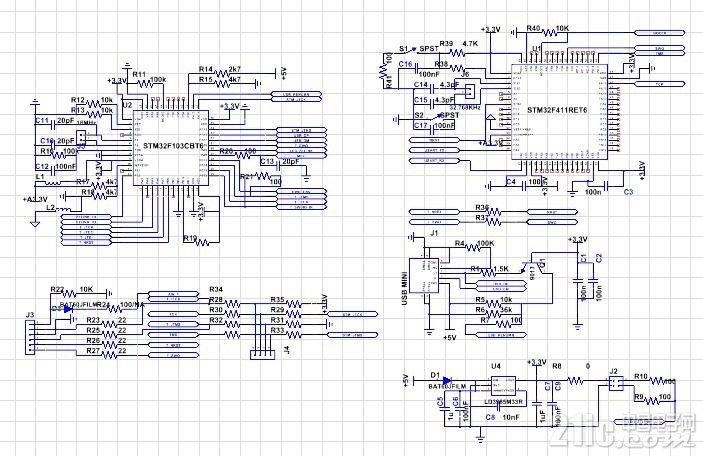
Task: Select capacitor C17 100nF
Action: [x=432, y=129]
